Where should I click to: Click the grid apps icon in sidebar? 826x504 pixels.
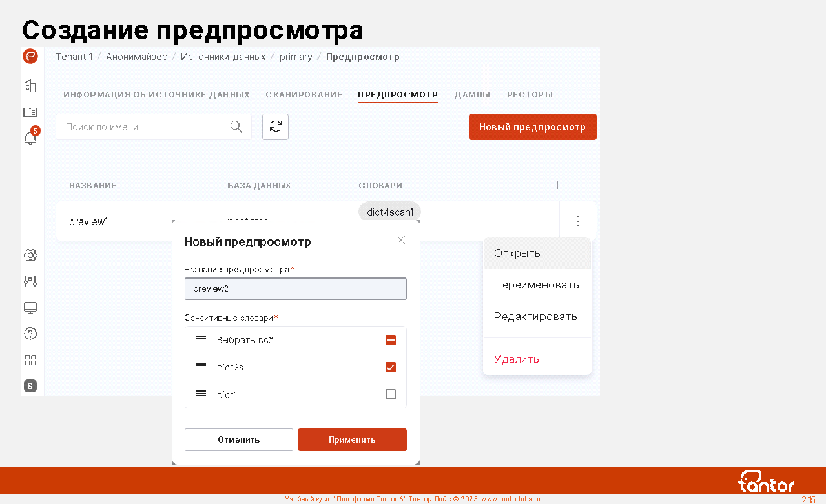(x=30, y=360)
